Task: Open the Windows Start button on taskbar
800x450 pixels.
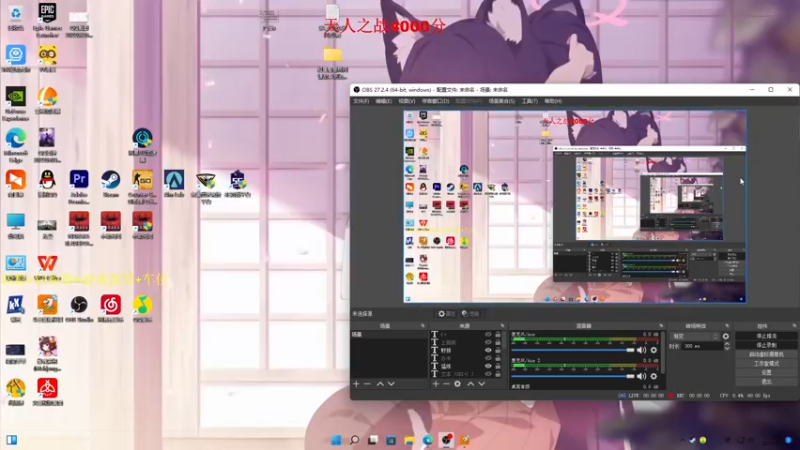Action: 336,440
